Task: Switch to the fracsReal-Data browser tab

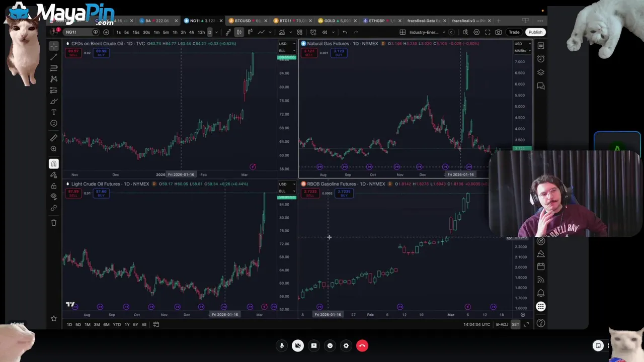Action: click(x=427, y=21)
